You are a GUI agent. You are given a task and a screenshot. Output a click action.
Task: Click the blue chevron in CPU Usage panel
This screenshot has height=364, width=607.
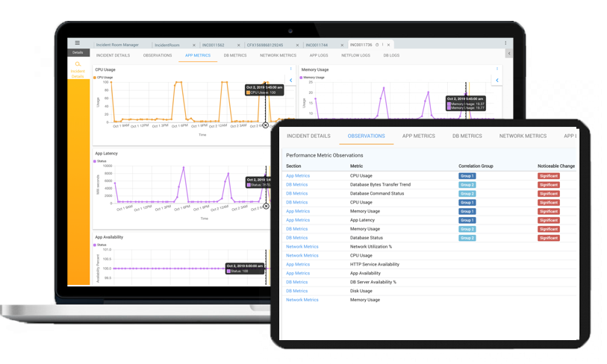point(291,81)
